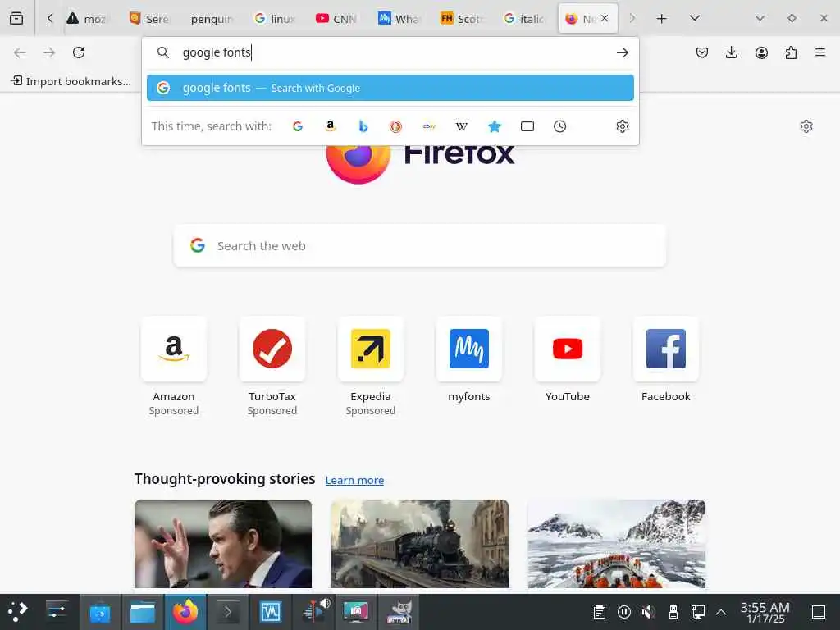Search bookmarks with star icon

click(495, 126)
